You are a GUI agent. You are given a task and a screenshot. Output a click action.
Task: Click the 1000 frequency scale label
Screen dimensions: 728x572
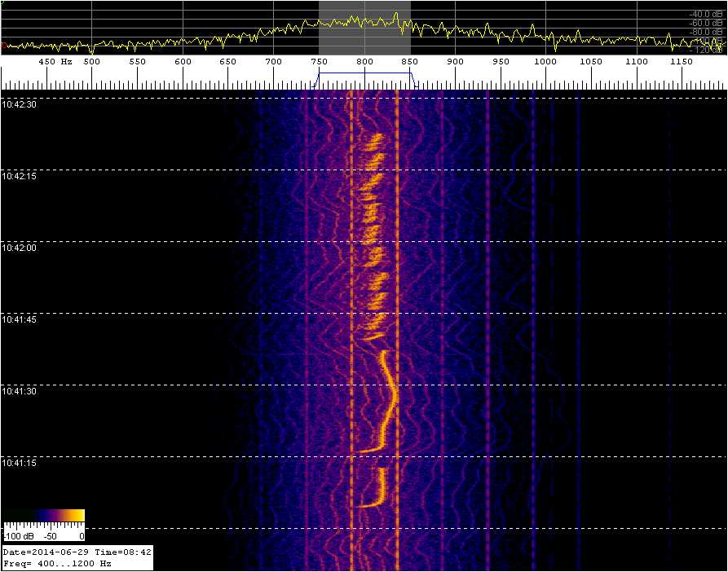[545, 62]
